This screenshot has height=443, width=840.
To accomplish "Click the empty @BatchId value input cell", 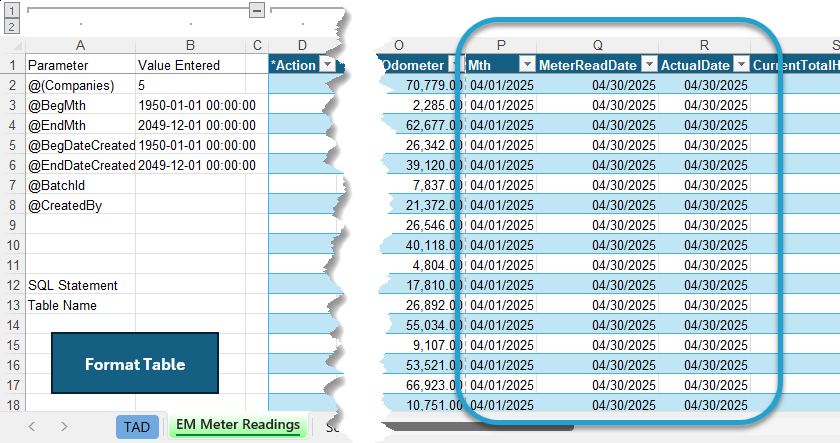I will [x=190, y=185].
